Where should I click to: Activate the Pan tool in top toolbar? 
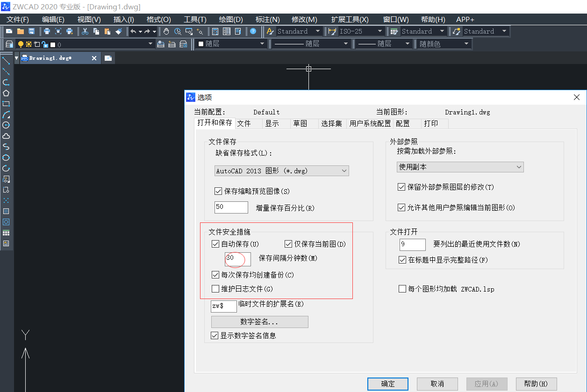[x=166, y=31]
